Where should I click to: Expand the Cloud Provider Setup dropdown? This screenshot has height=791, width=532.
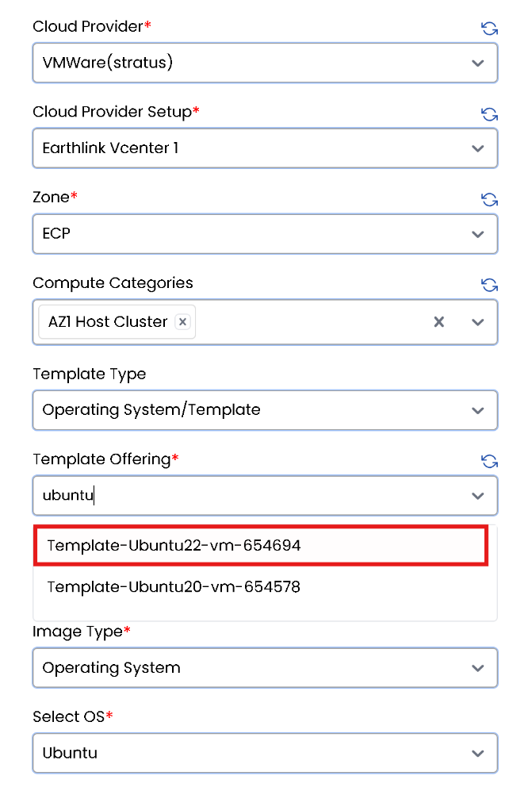pyautogui.click(x=477, y=148)
